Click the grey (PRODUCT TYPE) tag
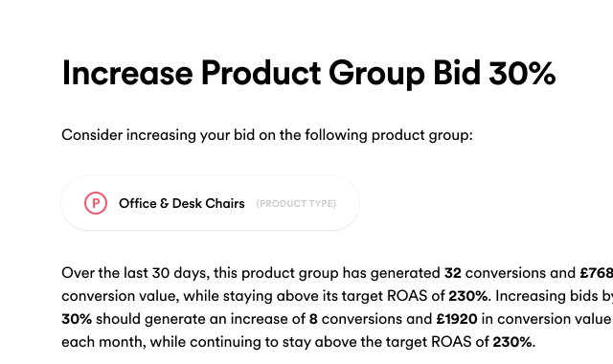 pyautogui.click(x=296, y=204)
